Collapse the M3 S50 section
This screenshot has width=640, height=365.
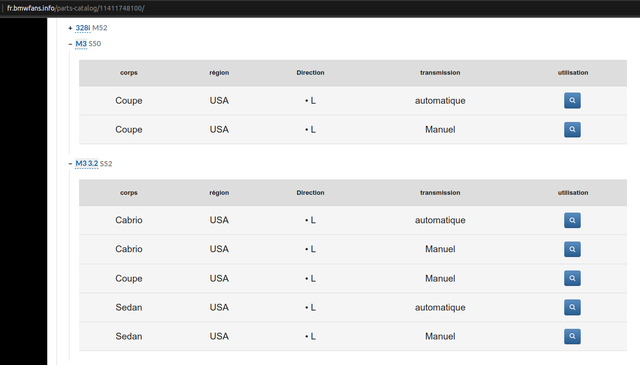coord(70,44)
